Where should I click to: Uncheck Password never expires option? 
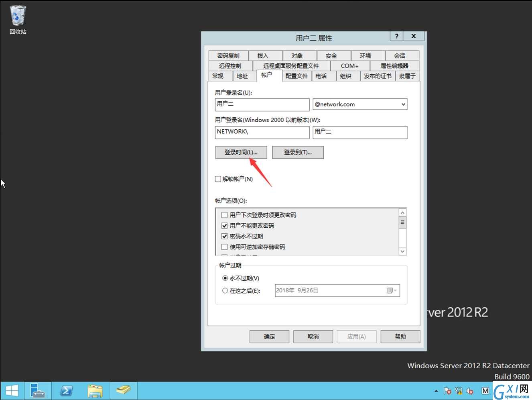pyautogui.click(x=225, y=236)
